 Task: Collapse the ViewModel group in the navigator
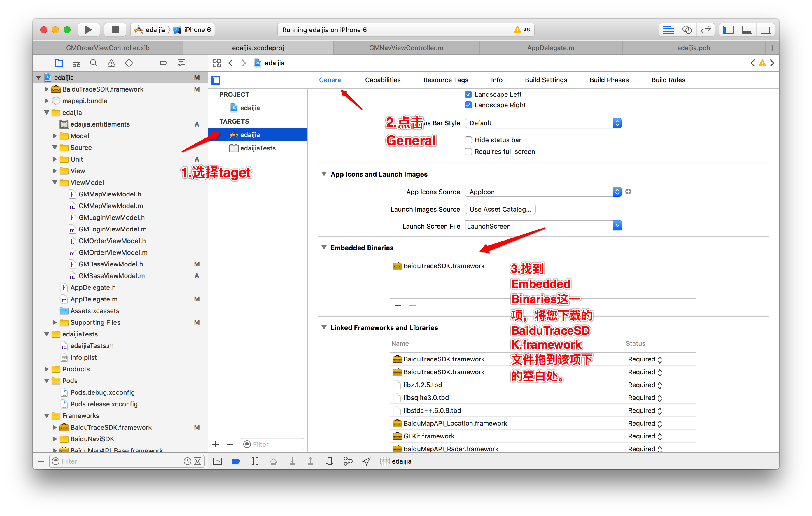pos(55,182)
